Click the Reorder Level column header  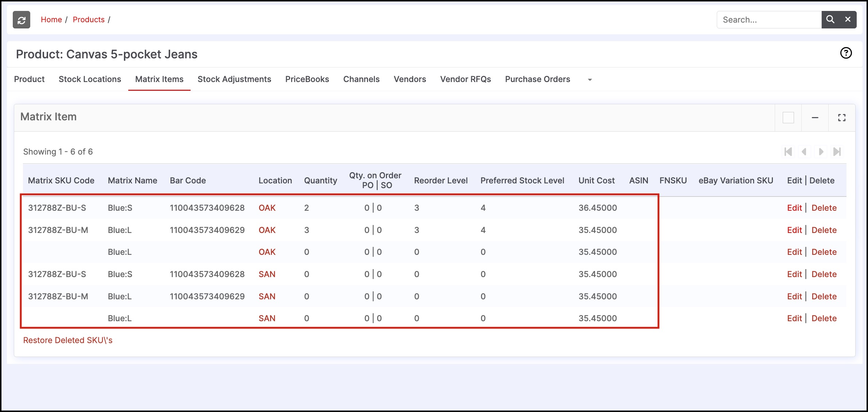[x=441, y=180]
